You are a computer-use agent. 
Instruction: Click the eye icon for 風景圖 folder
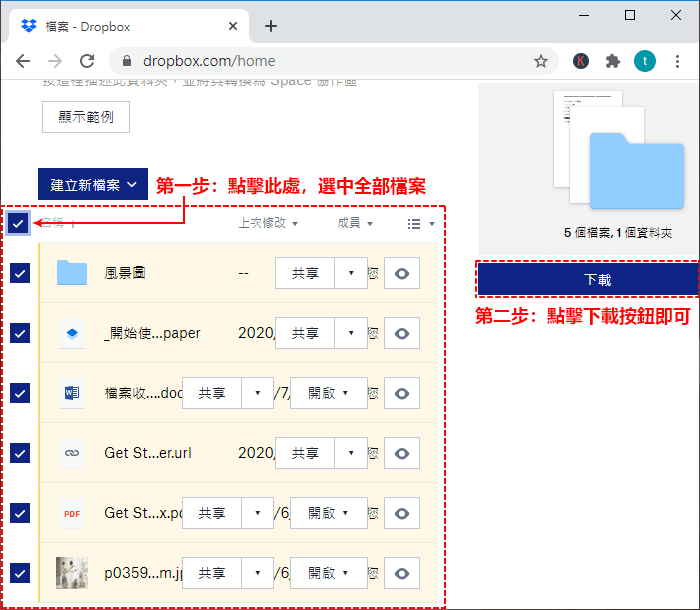(402, 273)
